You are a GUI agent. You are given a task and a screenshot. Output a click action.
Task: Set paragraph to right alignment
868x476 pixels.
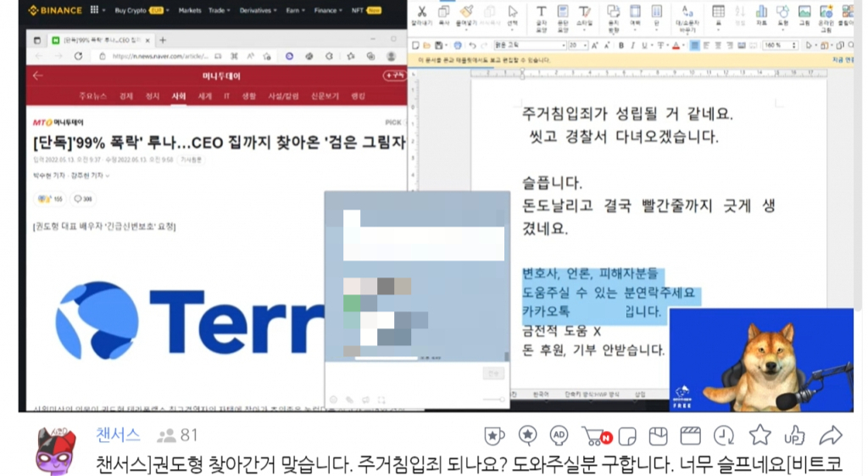coord(730,46)
